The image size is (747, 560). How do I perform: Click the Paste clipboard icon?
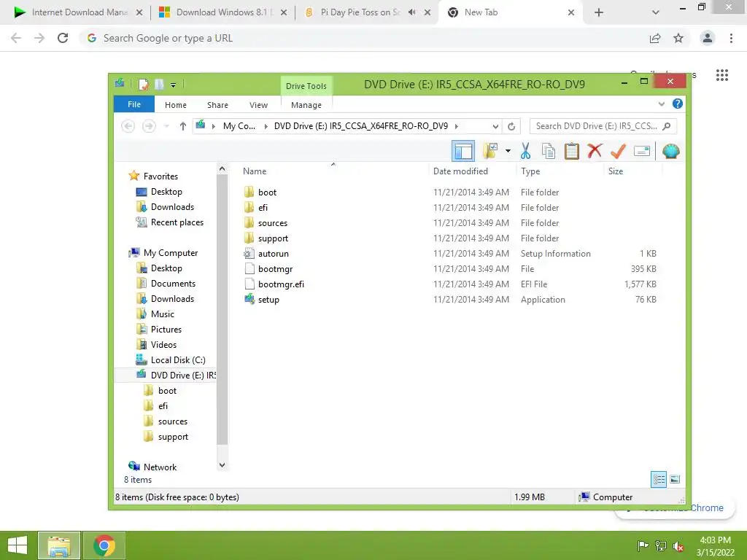coord(572,152)
